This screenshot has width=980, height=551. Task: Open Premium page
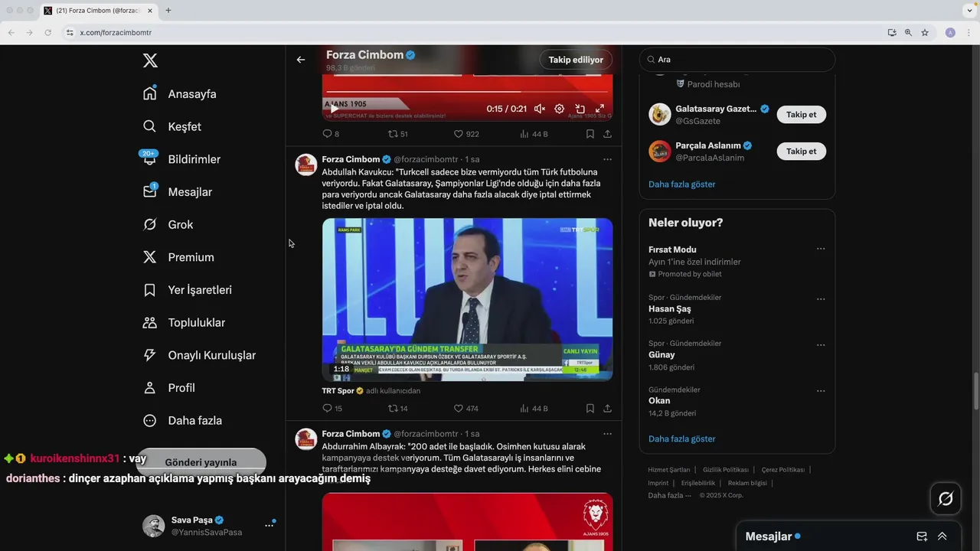coord(178,257)
